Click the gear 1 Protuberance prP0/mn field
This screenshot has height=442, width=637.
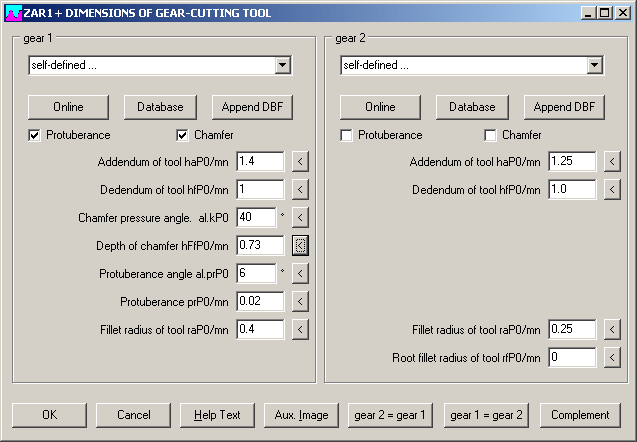[260, 301]
